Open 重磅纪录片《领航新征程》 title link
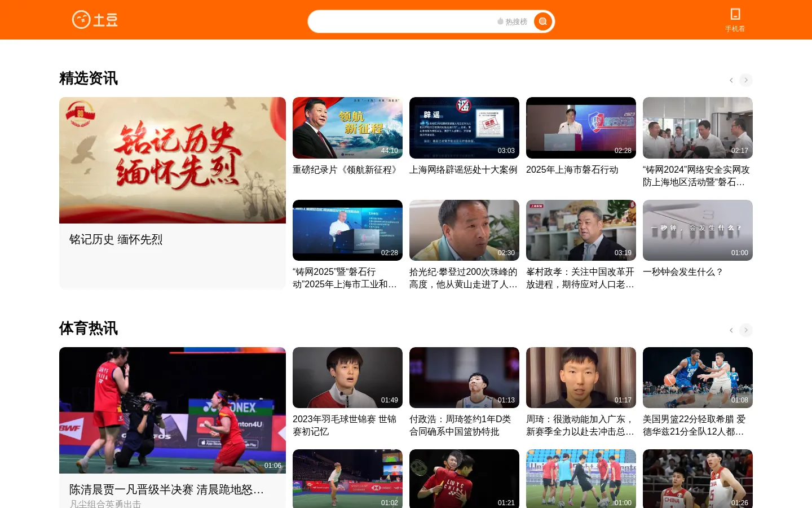812x508 pixels. point(346,170)
